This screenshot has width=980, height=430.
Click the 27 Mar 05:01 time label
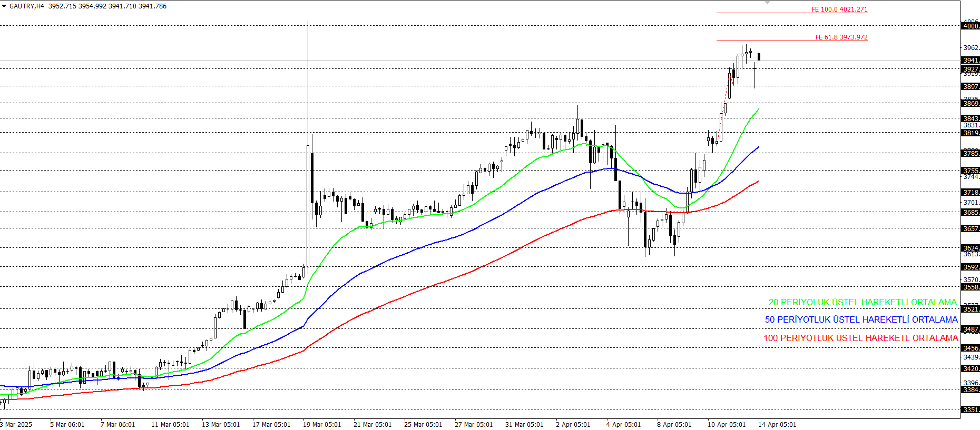point(474,425)
